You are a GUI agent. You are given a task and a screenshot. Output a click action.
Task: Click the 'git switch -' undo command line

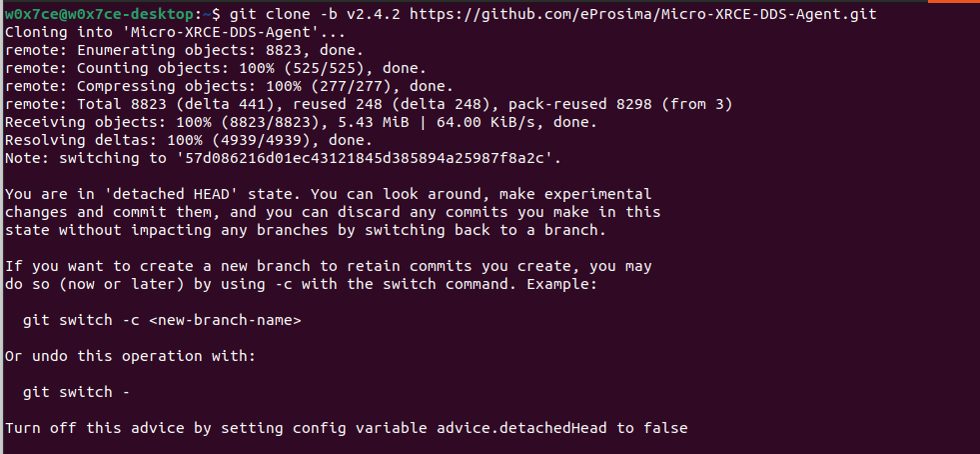tap(76, 393)
